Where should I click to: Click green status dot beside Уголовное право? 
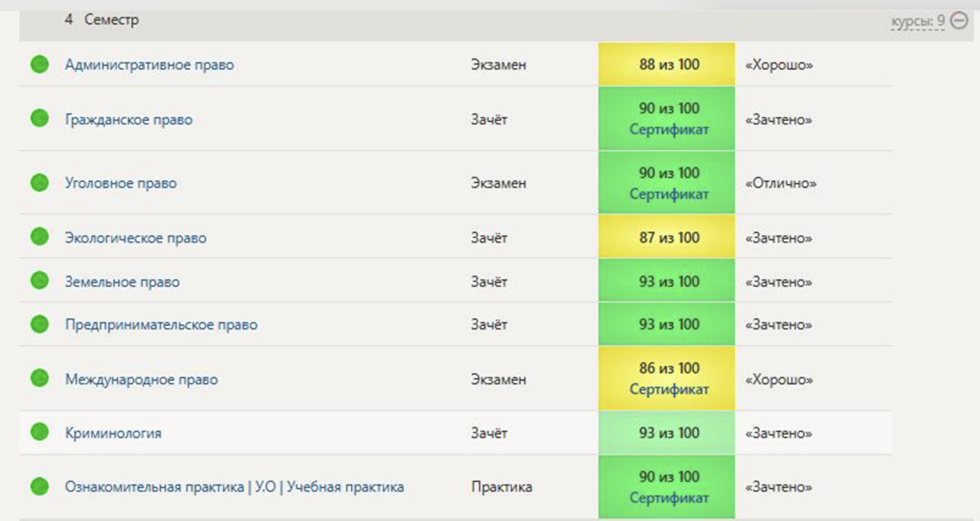coord(40,183)
